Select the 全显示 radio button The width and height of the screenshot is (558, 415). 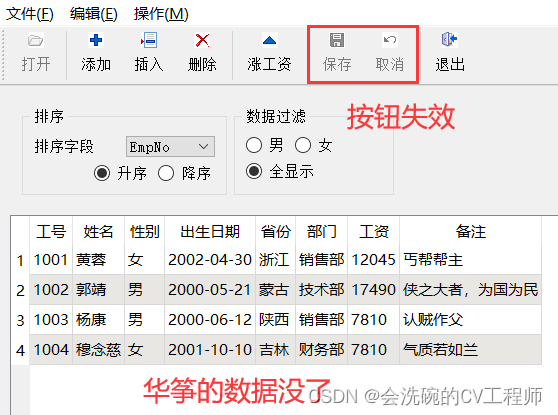click(x=254, y=171)
